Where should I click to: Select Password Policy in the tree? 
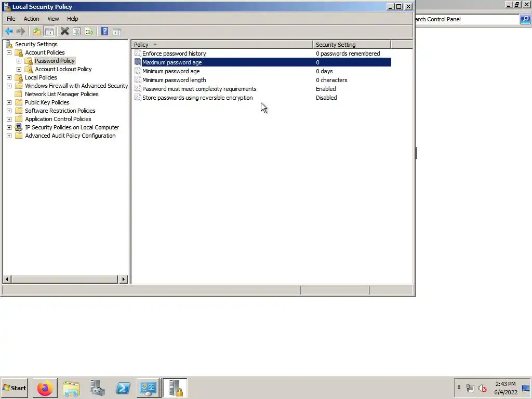click(x=54, y=61)
